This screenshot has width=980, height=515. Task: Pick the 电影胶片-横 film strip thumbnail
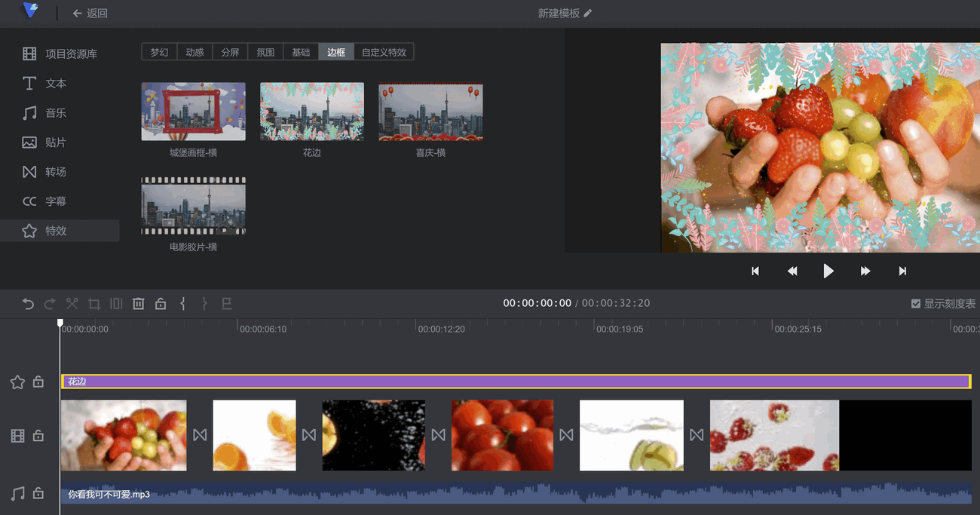click(x=194, y=206)
